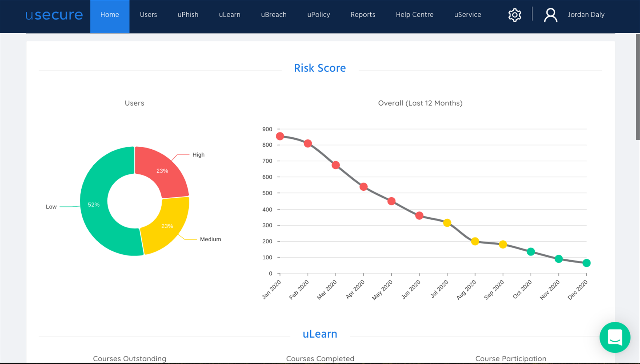The image size is (640, 364).
Task: Select the Jul 2020 yellow data point
Action: [x=447, y=223]
